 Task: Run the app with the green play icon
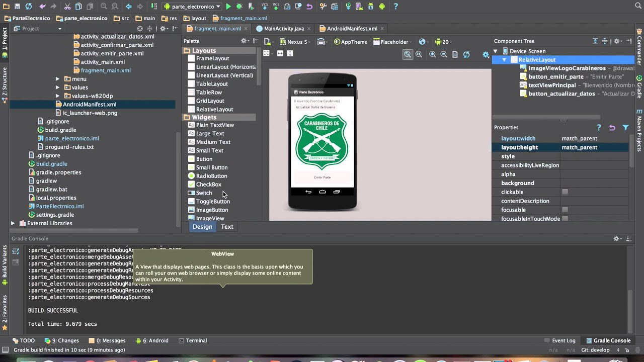228,7
